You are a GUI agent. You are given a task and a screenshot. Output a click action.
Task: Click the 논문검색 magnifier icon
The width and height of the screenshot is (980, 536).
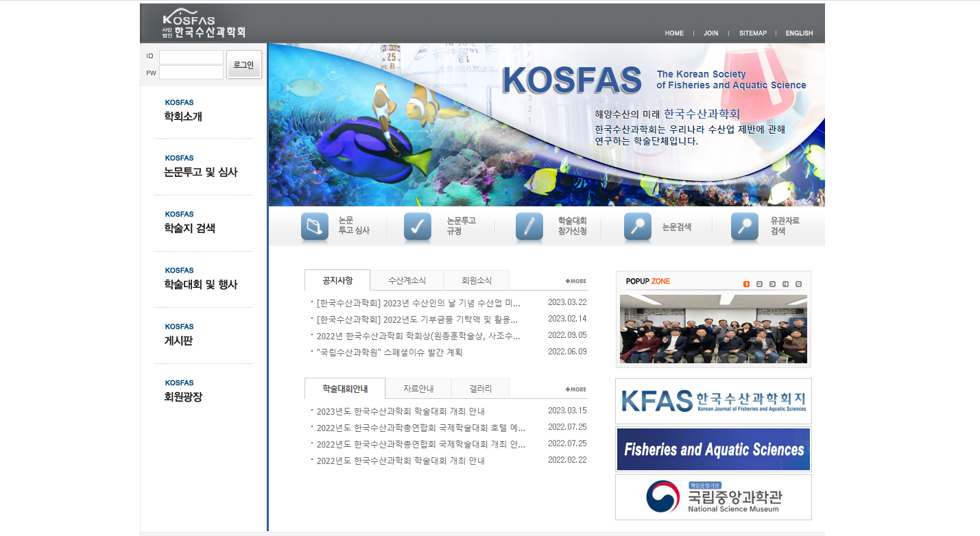(637, 227)
